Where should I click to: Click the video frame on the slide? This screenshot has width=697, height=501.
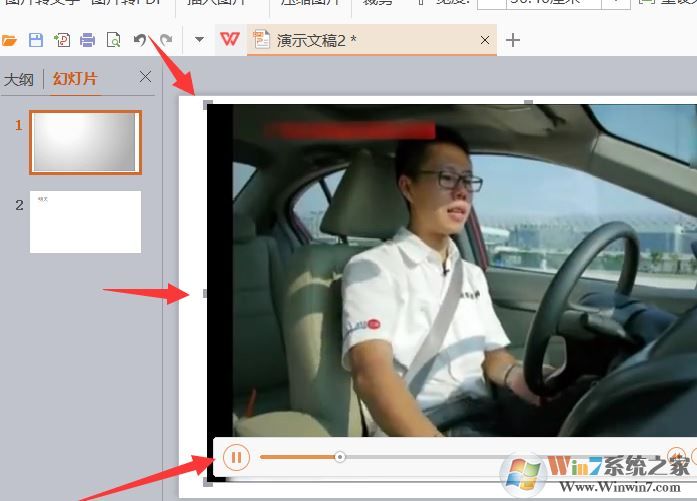pyautogui.click(x=450, y=270)
